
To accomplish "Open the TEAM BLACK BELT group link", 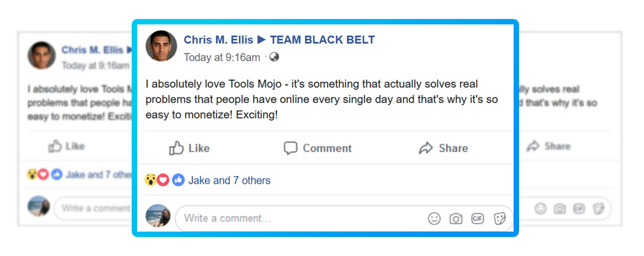I will pos(322,40).
